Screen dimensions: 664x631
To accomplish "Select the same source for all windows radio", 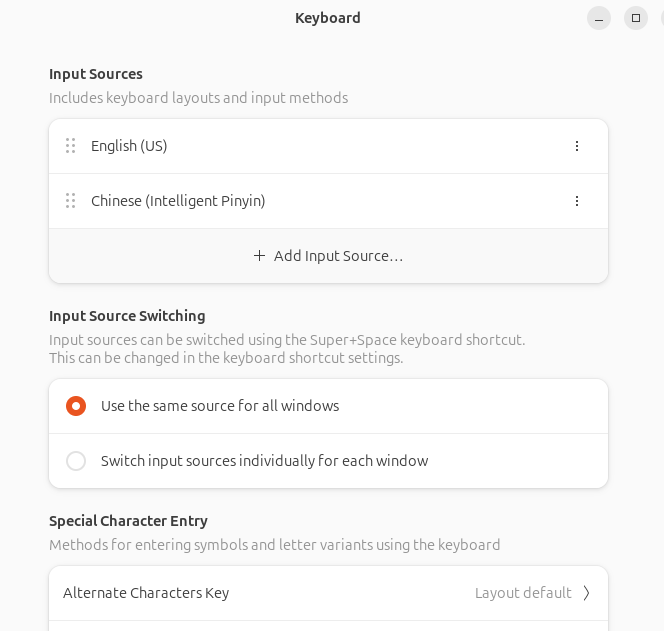I will [76, 406].
